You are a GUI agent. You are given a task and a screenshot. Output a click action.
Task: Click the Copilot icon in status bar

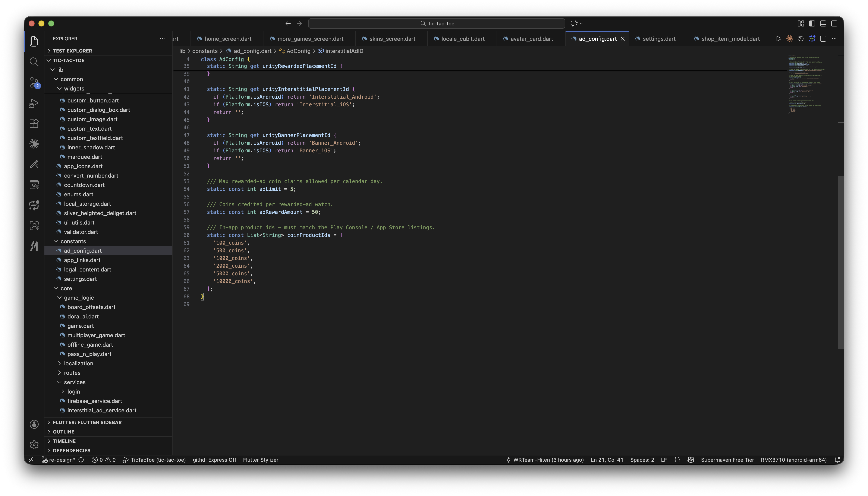click(x=691, y=460)
